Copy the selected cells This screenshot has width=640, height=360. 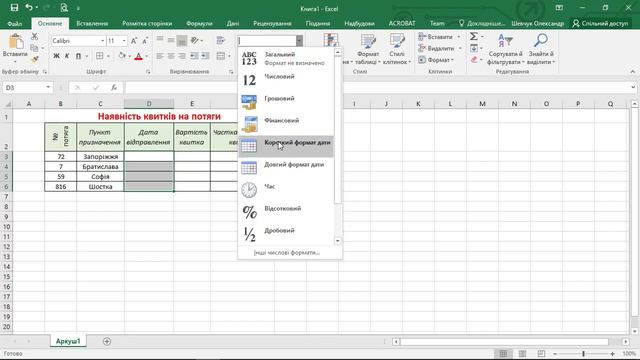click(x=35, y=48)
